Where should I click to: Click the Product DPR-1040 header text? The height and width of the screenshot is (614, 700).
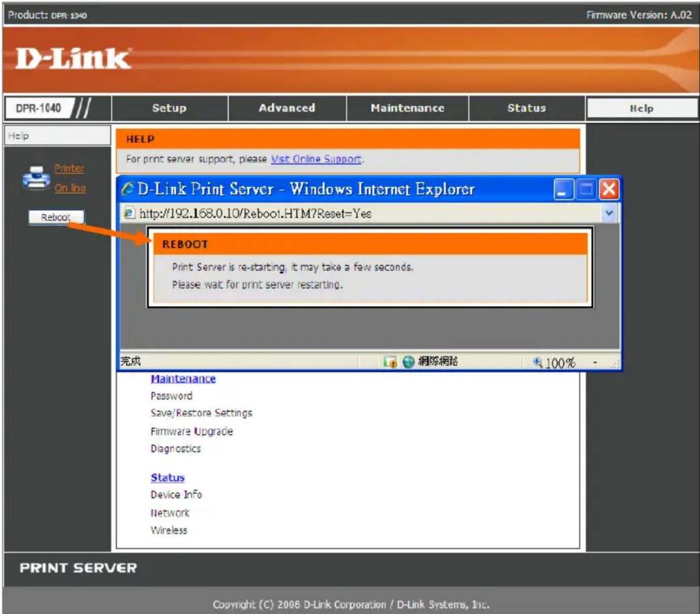(47, 15)
